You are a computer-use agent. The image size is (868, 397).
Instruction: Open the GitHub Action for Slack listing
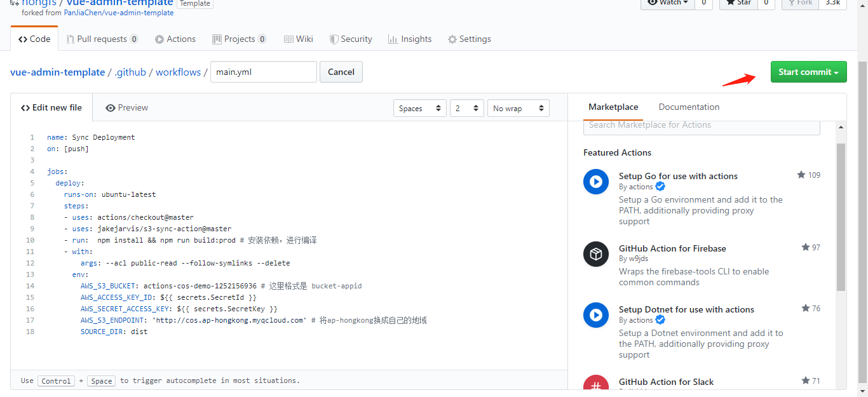tap(666, 382)
